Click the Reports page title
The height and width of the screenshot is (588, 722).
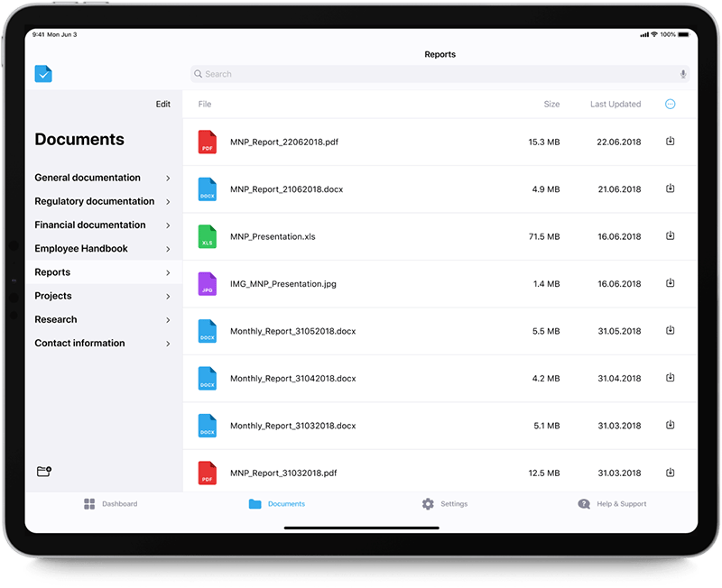[x=440, y=54]
